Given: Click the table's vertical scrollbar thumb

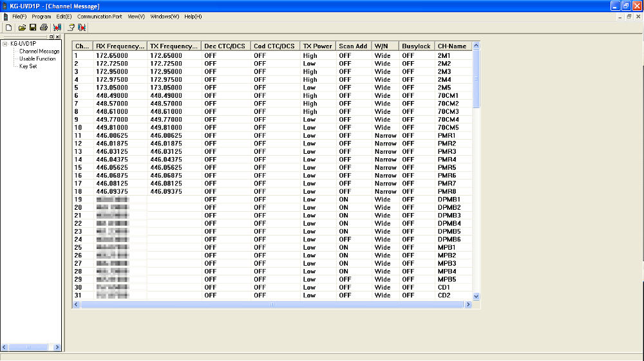Looking at the screenshot, I should (476, 79).
